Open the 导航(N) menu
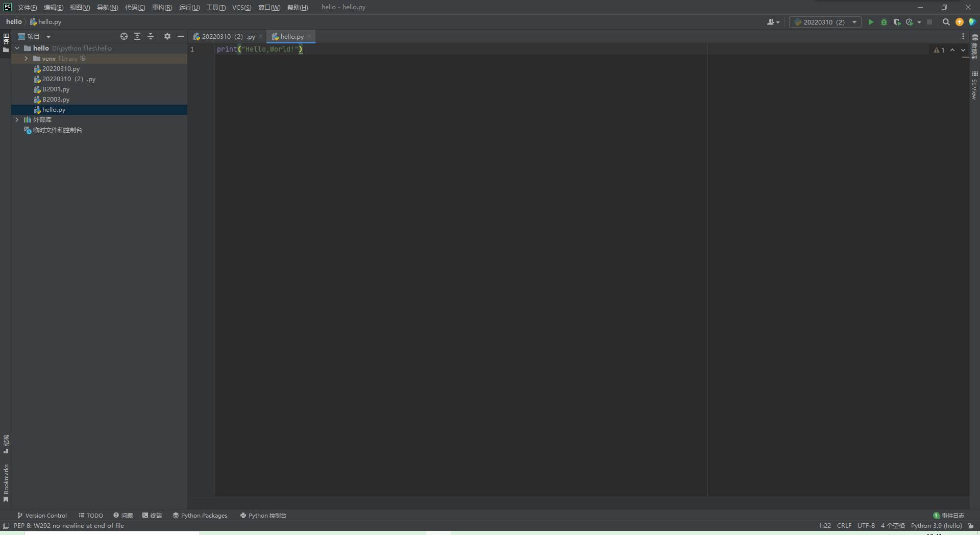The height and width of the screenshot is (535, 980). (x=107, y=7)
